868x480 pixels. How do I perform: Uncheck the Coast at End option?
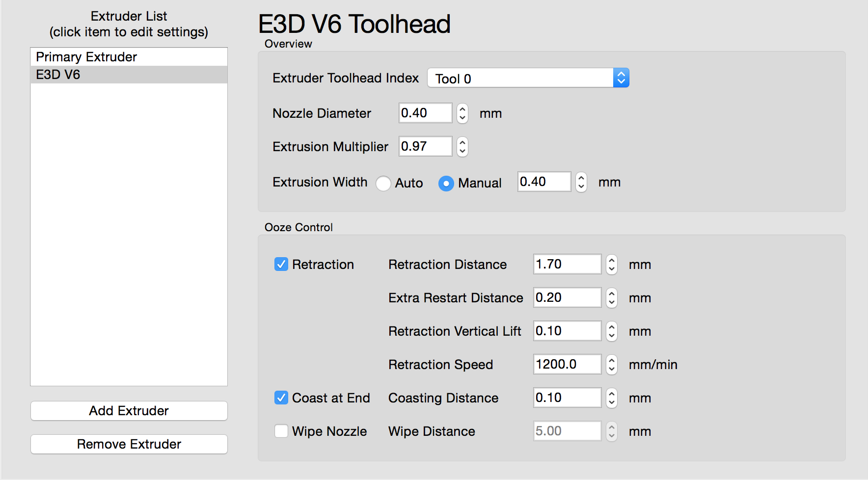coord(281,398)
